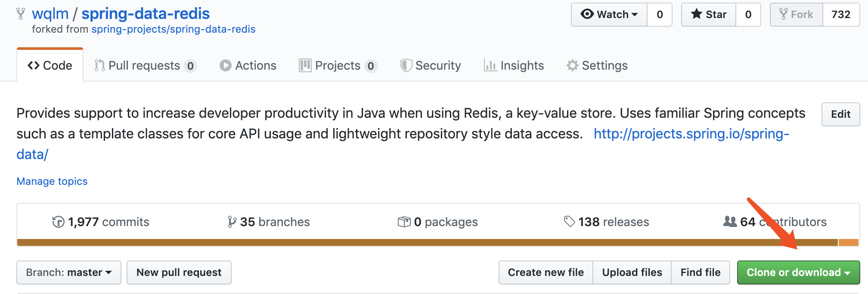Click the fork icon beside wqlm
The width and height of the screenshot is (868, 294).
(x=21, y=14)
